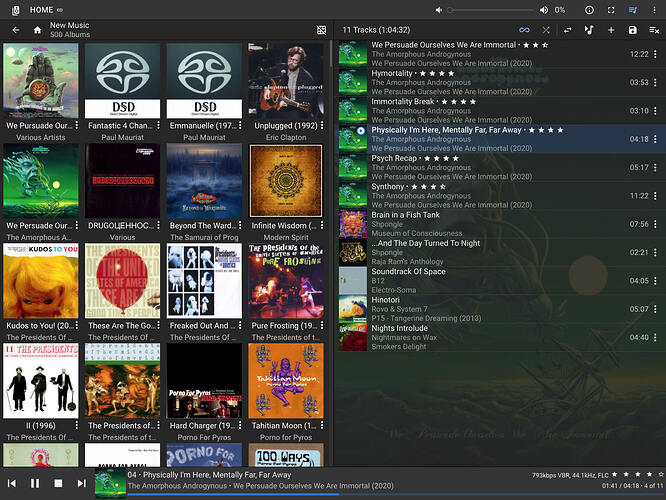
Task: Skip to the previous track
Action: pyautogui.click(x=12, y=483)
